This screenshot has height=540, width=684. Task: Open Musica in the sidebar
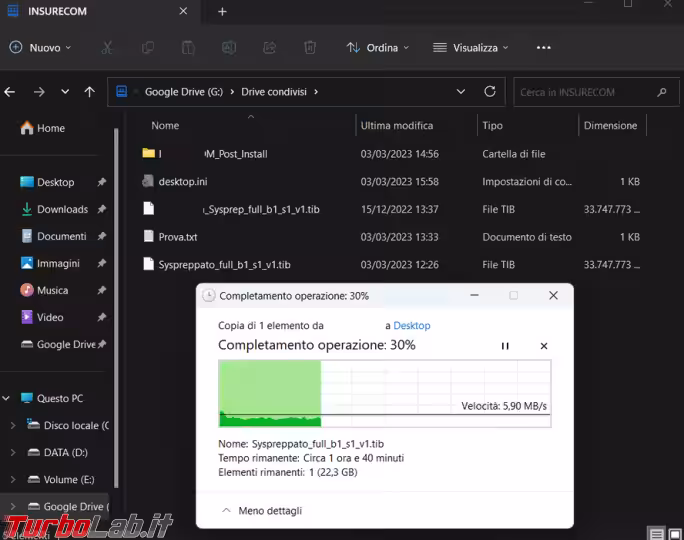tap(52, 290)
